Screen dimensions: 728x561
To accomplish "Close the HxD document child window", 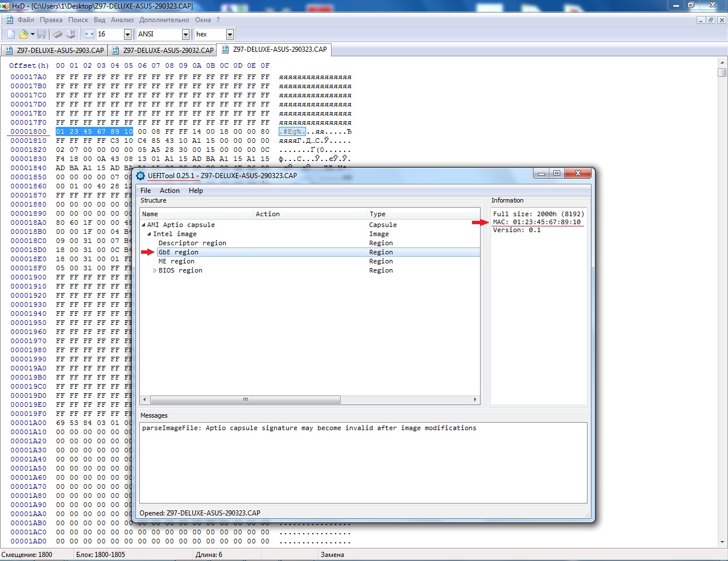I will pos(722,20).
